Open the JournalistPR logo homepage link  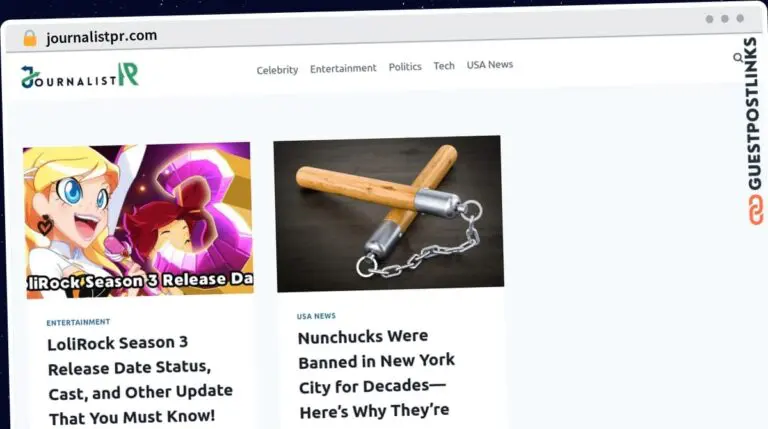[x=80, y=75]
